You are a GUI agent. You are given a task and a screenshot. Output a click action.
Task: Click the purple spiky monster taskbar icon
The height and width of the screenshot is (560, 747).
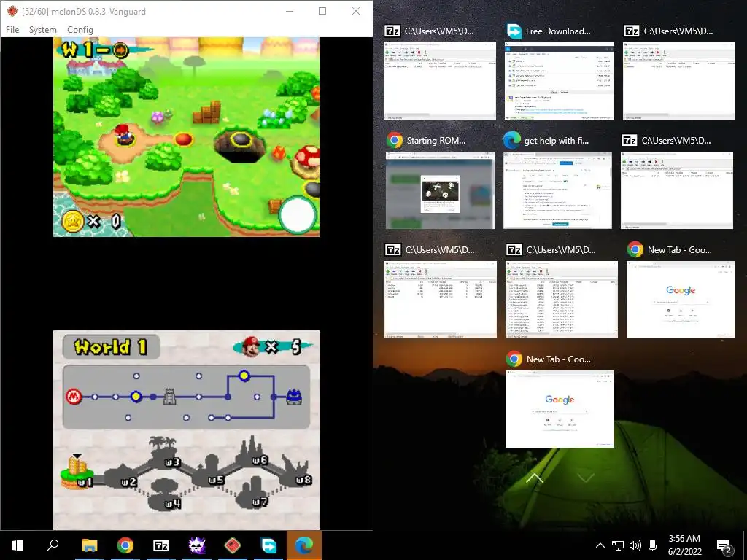(x=197, y=545)
